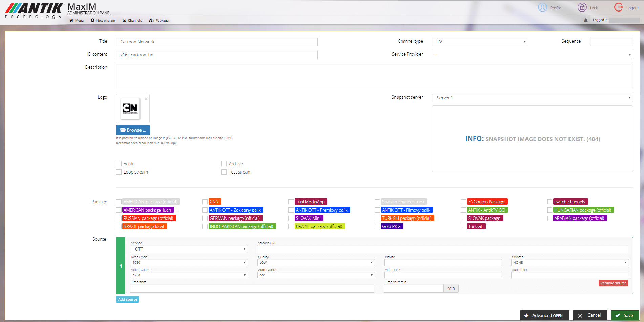644x322 pixels.
Task: Click the green source number 1 bar
Action: coord(121,266)
